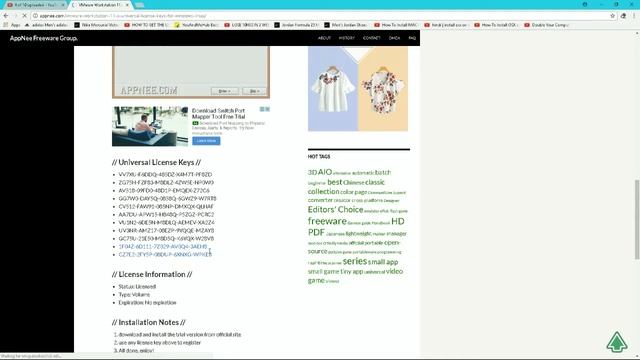Open the Chrome profile button in title bar
The image size is (640, 360).
(x=585, y=4)
